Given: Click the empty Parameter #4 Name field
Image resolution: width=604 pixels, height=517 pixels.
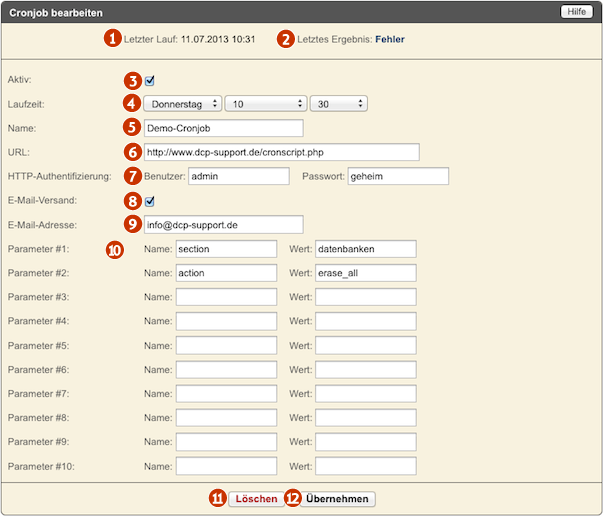Looking at the screenshot, I should click(226, 321).
